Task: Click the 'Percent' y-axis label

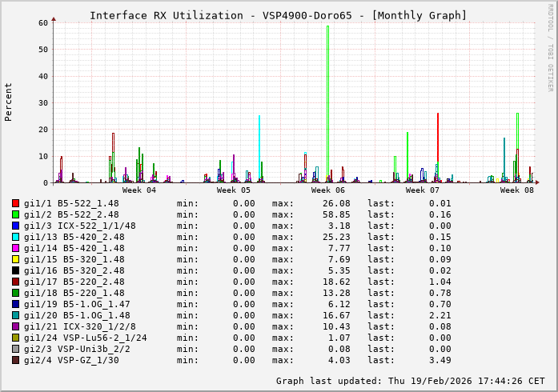Action: coord(9,102)
